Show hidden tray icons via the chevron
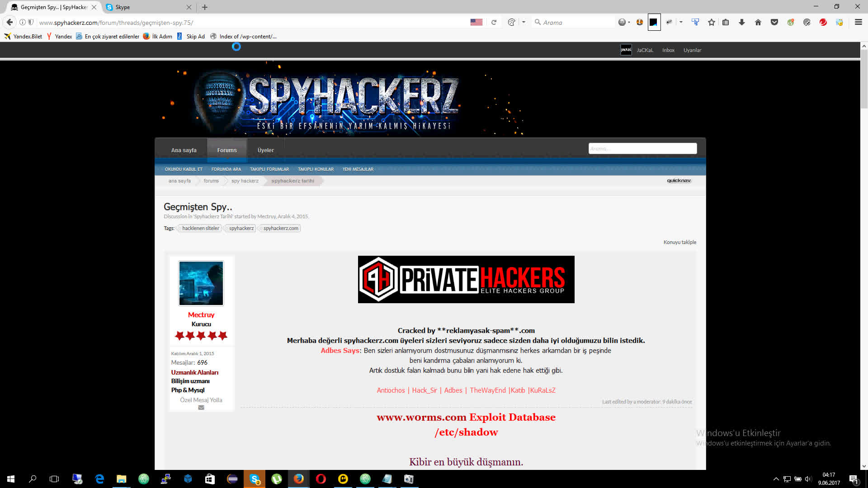Image resolution: width=868 pixels, height=488 pixels. pyautogui.click(x=775, y=479)
